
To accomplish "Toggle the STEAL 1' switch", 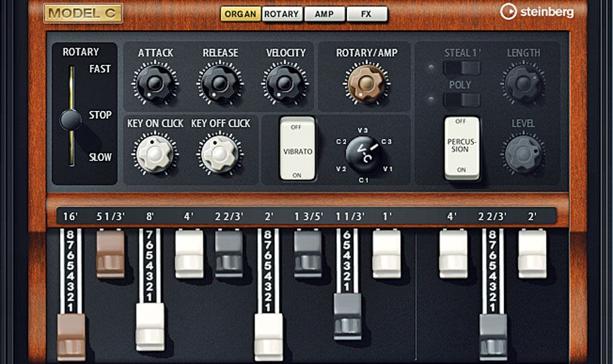I will point(462,68).
